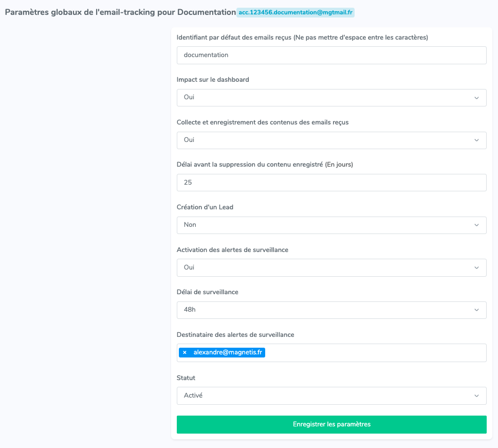Click empty area of alert recipients field
The height and width of the screenshot is (448, 498).
[x=375, y=353]
